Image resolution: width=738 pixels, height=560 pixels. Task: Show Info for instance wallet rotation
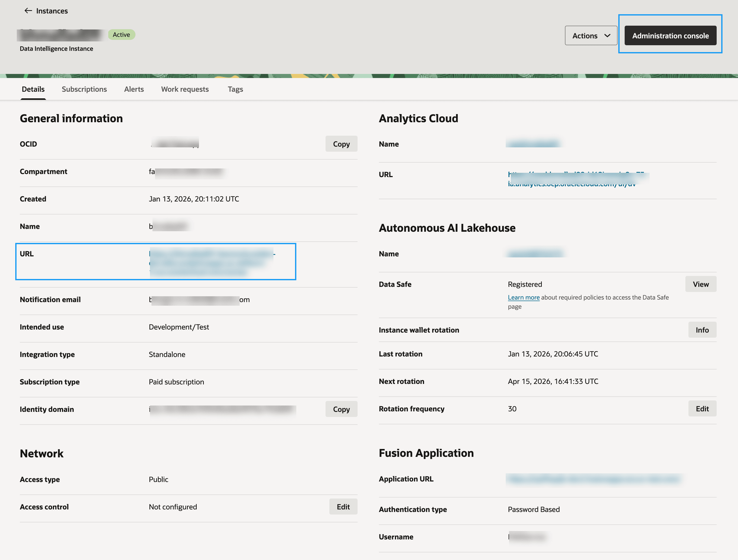702,330
